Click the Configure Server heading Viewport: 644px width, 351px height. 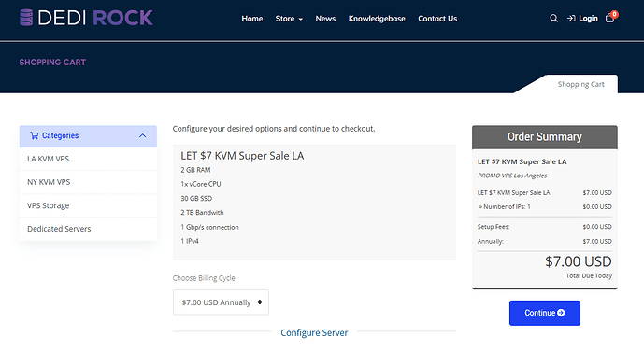314,332
